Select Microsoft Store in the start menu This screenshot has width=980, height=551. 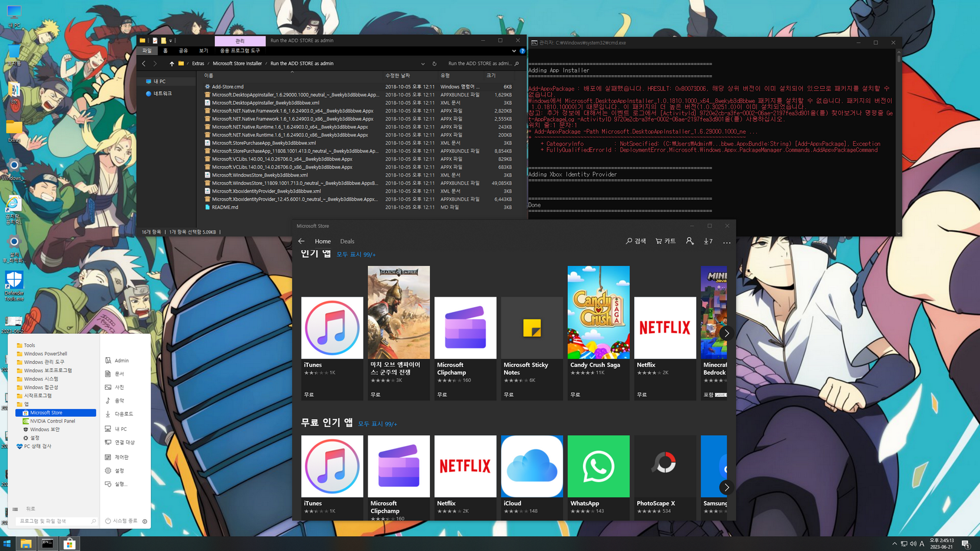pos(56,413)
